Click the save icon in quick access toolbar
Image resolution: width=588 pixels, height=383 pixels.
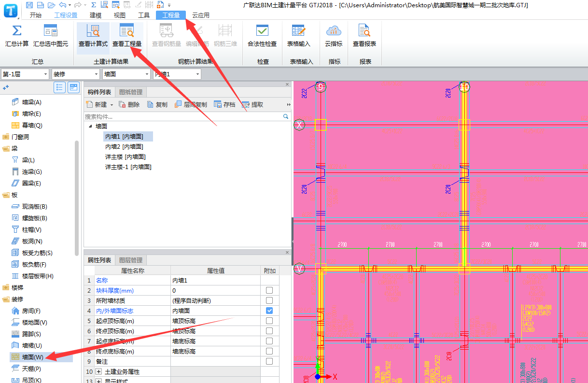point(30,5)
